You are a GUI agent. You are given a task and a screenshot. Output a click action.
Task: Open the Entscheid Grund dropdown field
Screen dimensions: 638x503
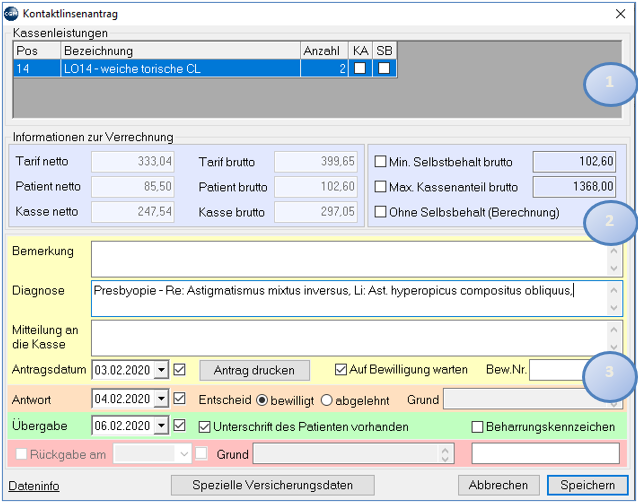pos(532,399)
